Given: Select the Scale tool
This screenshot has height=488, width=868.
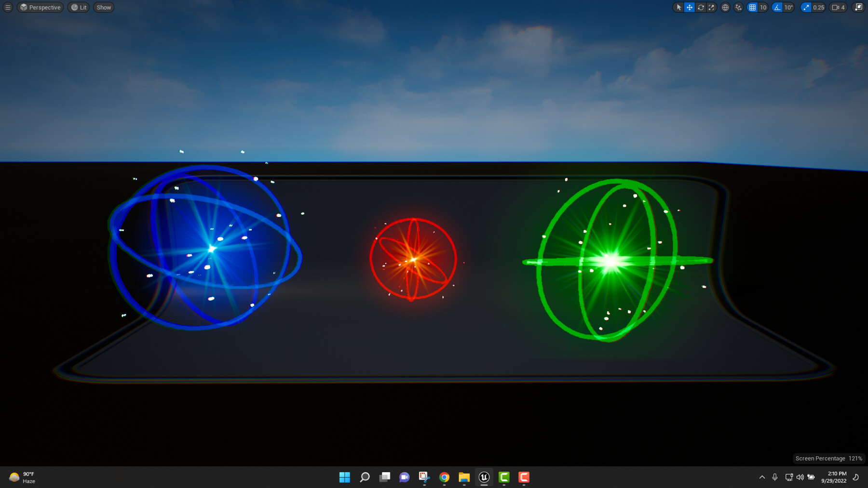Looking at the screenshot, I should point(711,7).
